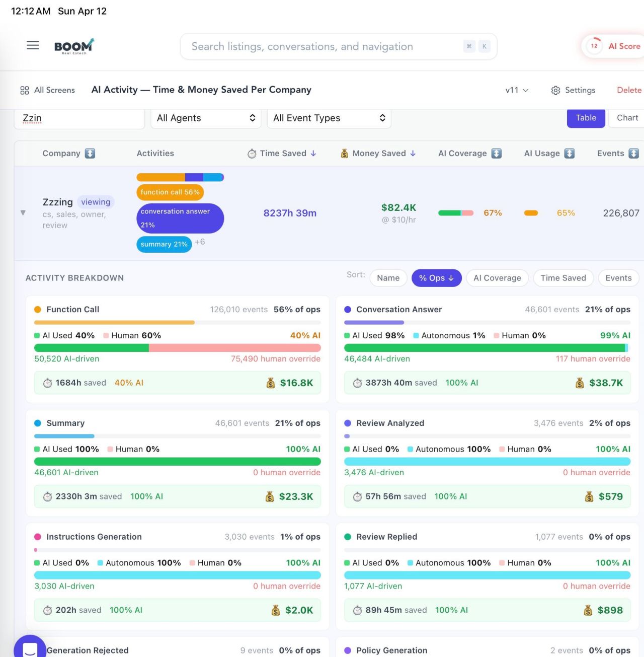Sort activity breakdown by AI Coverage

coord(497,278)
